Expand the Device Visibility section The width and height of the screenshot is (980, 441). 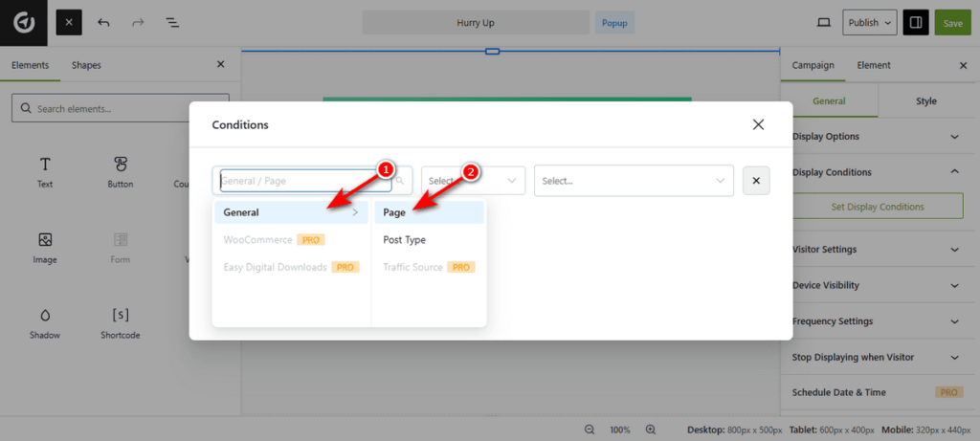[877, 285]
